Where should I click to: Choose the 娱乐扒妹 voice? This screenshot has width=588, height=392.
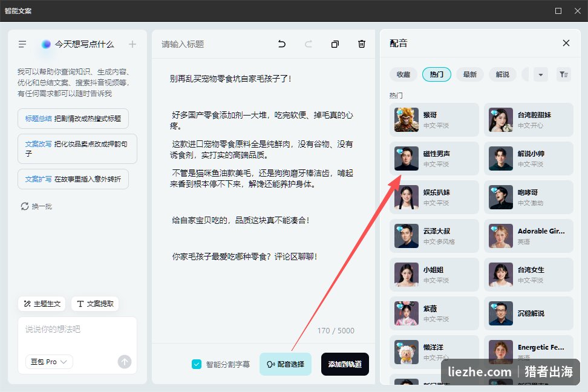pos(434,197)
